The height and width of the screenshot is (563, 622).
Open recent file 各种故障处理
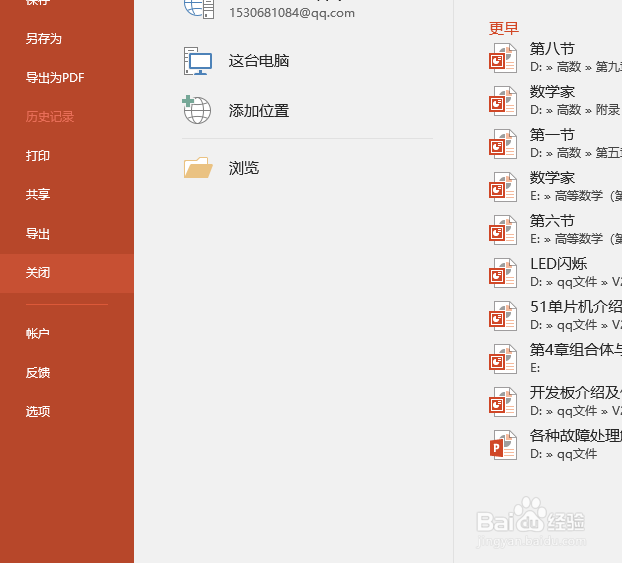576,436
